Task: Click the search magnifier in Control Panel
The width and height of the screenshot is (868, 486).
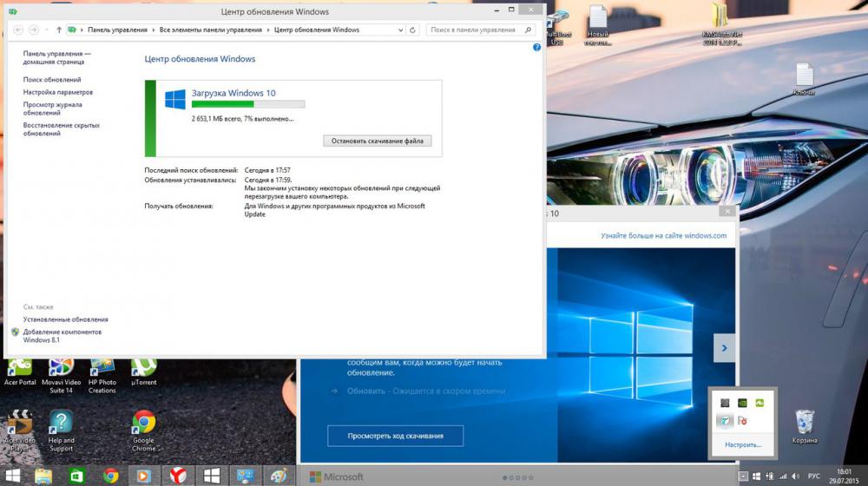Action: coord(528,30)
